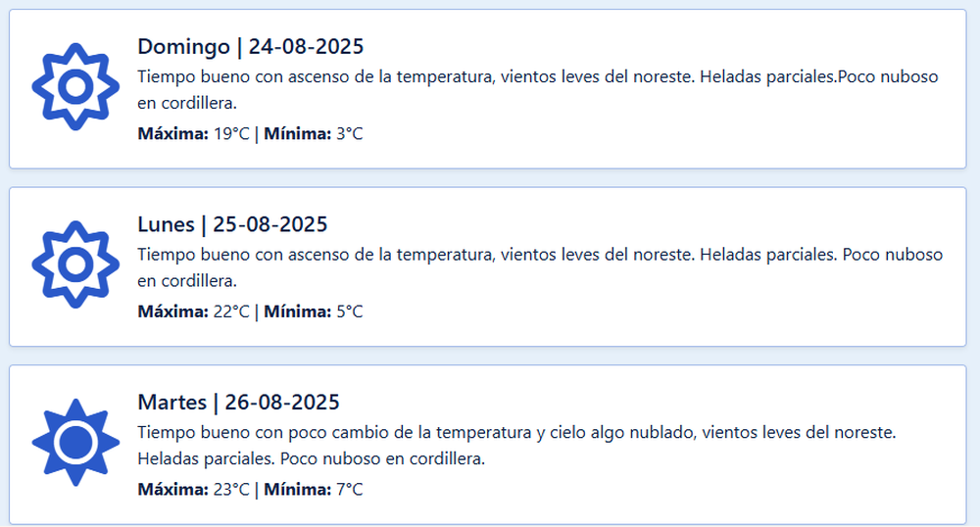
Task: Open the Domingo forecast card
Action: 487,89
